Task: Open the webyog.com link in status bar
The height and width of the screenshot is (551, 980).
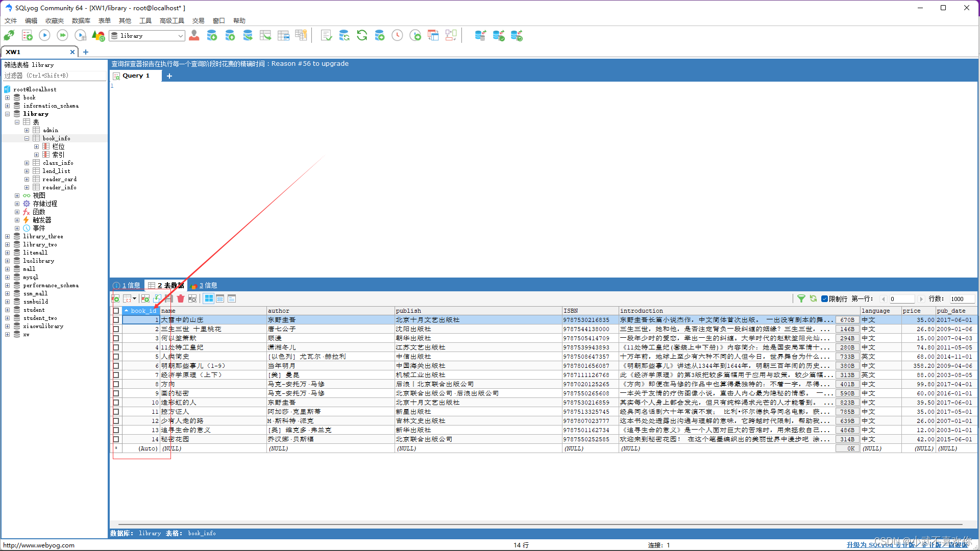Action: point(39,545)
